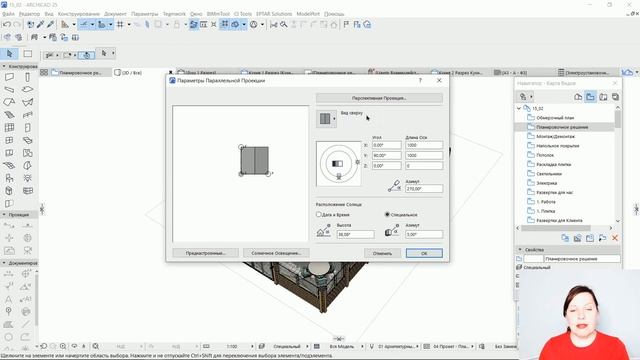Click the Wall tool in the toolbox
Viewport: 640px width, 360px height.
(x=9, y=77)
